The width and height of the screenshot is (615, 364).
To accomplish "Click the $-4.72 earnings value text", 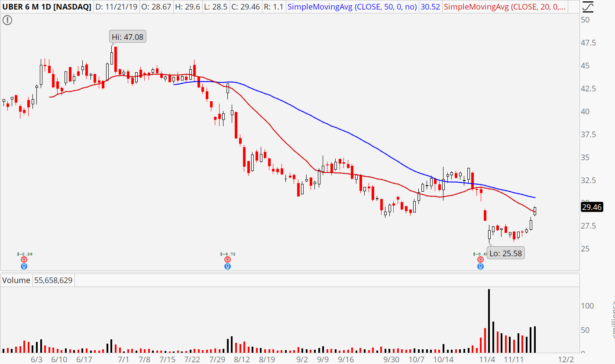I will tap(228, 254).
